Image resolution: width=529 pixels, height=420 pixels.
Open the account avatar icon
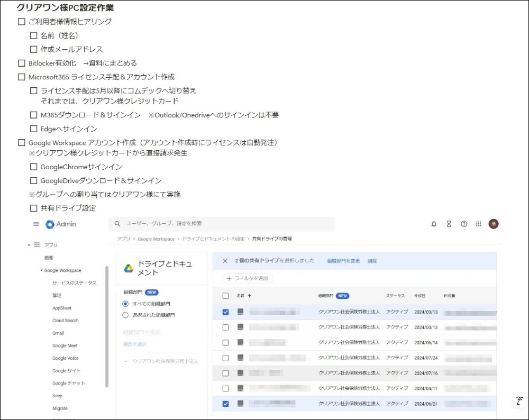[494, 224]
